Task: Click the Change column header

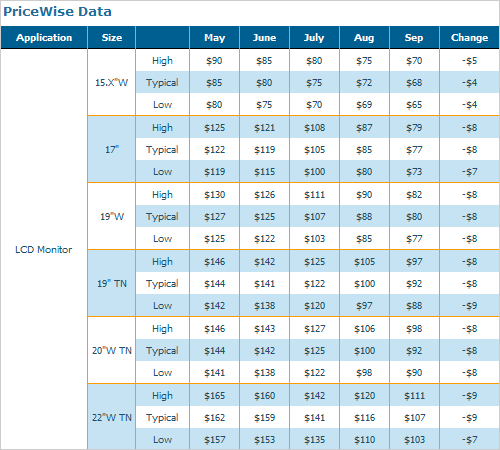Action: point(469,37)
